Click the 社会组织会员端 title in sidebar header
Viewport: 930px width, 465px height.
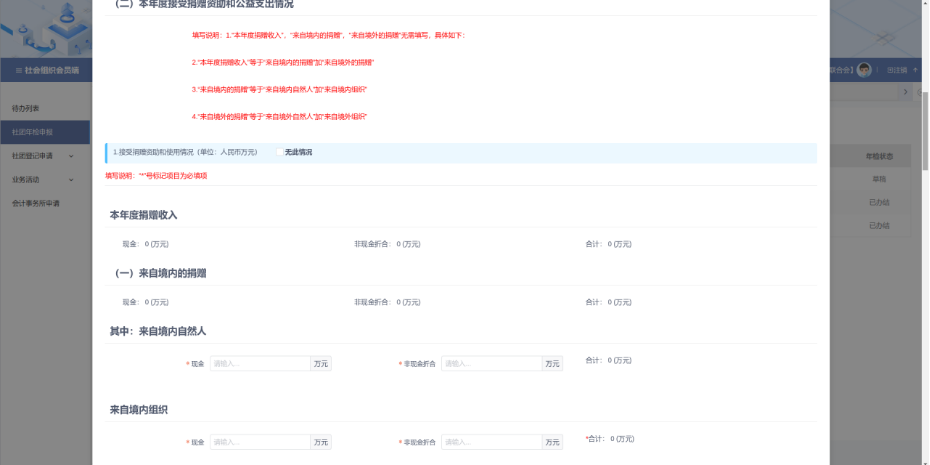52,70
